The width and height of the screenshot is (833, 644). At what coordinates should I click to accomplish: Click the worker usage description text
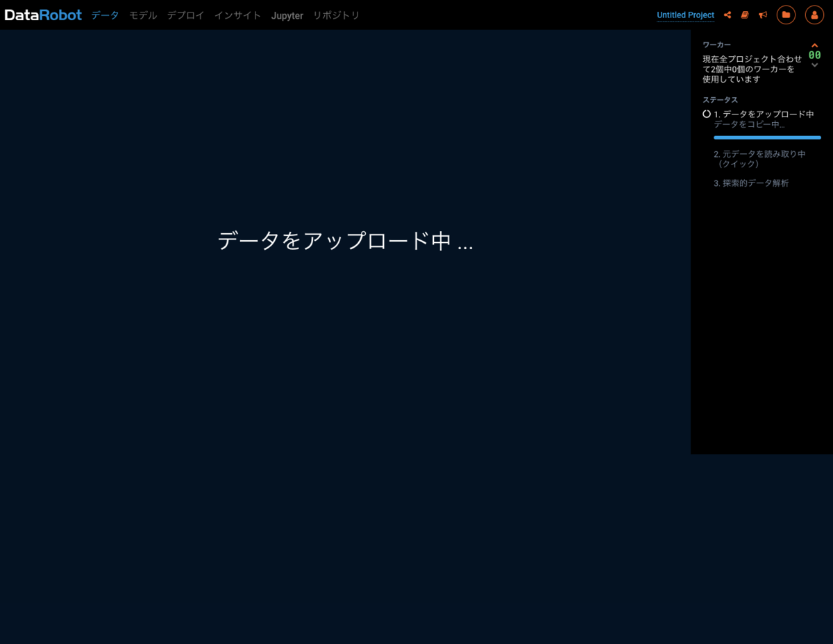(752, 69)
